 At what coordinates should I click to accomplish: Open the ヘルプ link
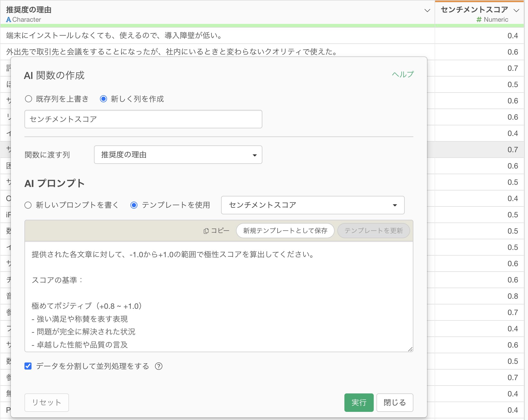403,74
